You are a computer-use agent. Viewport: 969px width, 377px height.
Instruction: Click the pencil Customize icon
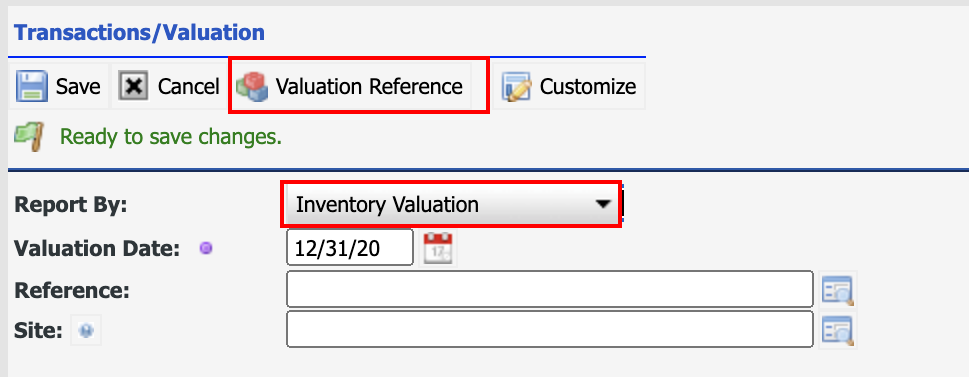coord(517,87)
